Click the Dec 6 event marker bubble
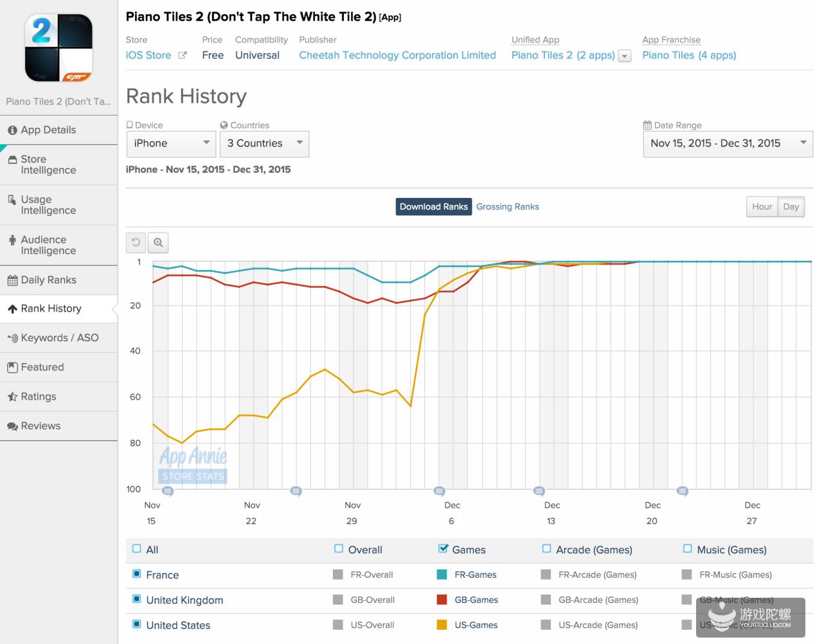This screenshot has height=644, width=815. pyautogui.click(x=440, y=491)
